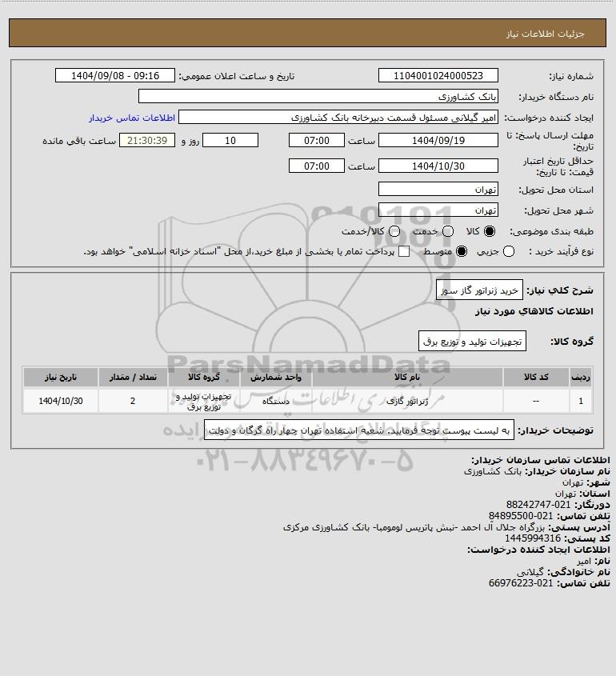Click the delivery city field شهر محل تحویل

pos(438,210)
